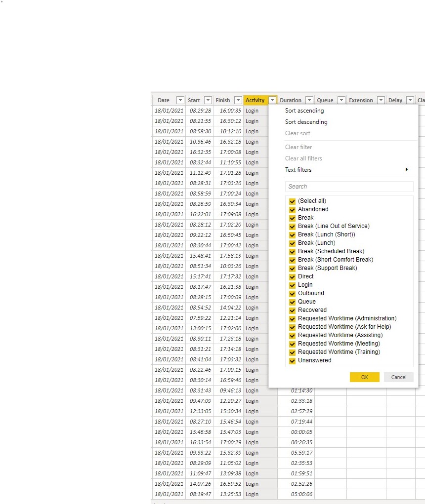The image size is (425, 504).
Task: Click Start cell 08:29:28
Action: coord(200,111)
